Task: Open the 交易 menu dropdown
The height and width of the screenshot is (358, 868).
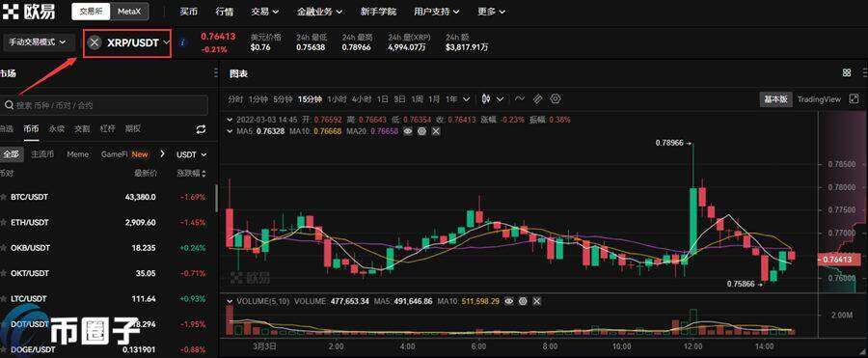Action: coord(264,11)
